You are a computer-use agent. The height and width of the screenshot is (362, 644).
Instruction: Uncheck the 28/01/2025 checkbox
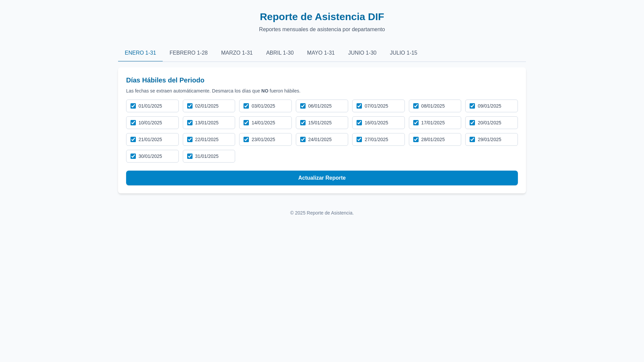pos(416,139)
